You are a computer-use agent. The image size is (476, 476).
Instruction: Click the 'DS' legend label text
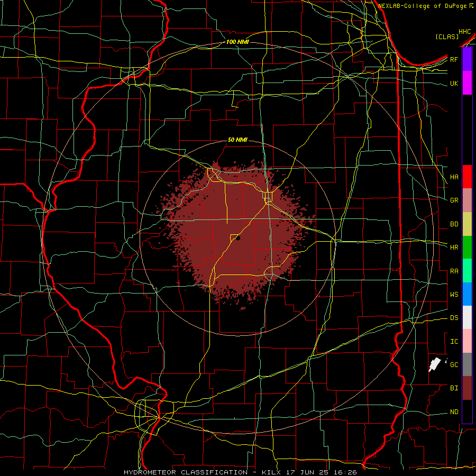point(454,317)
